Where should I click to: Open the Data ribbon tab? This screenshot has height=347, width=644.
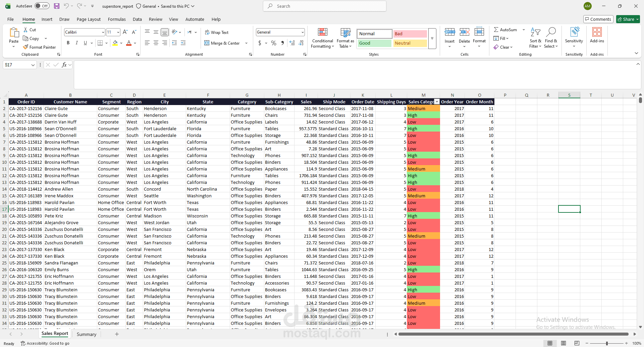pyautogui.click(x=137, y=19)
